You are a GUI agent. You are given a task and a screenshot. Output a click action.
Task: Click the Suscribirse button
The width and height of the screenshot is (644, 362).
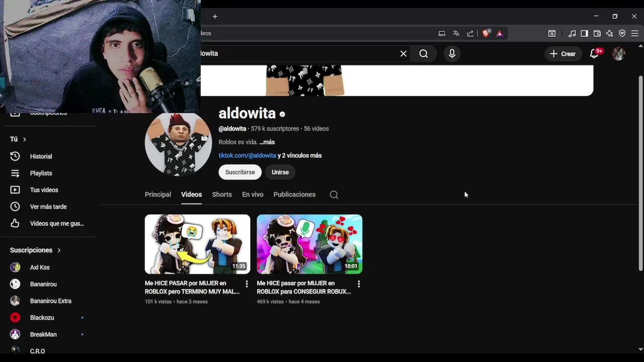240,172
